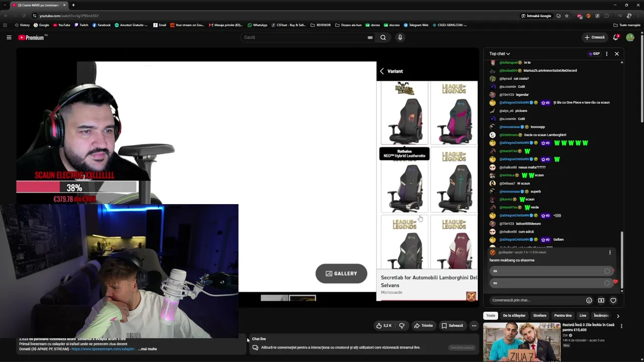This screenshot has height=362, width=644.
Task: Open the 'Dosaru ala bun' bookmark folder
Action: click(348, 25)
